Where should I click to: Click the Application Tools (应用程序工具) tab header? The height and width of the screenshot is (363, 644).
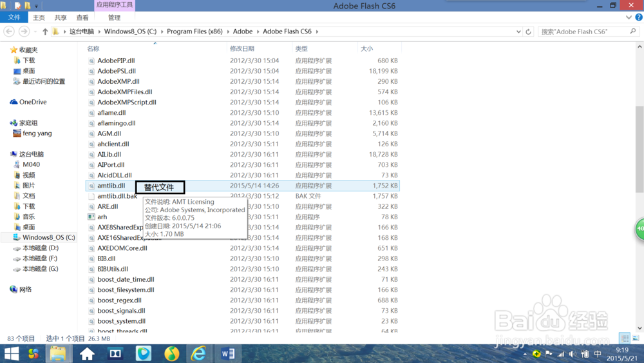(x=115, y=5)
